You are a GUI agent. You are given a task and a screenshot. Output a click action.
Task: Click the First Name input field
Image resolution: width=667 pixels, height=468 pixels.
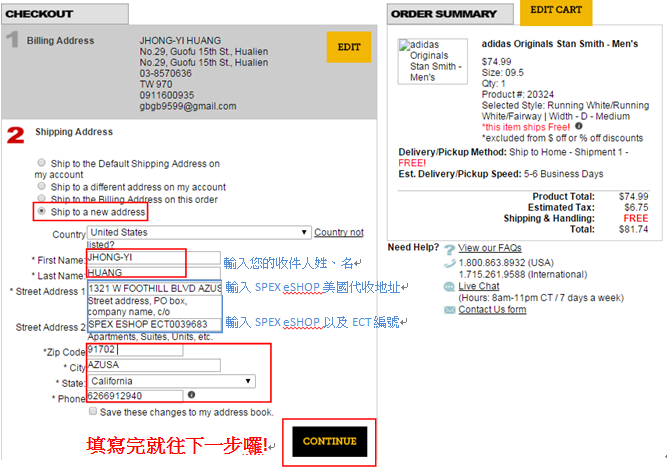[154, 258]
